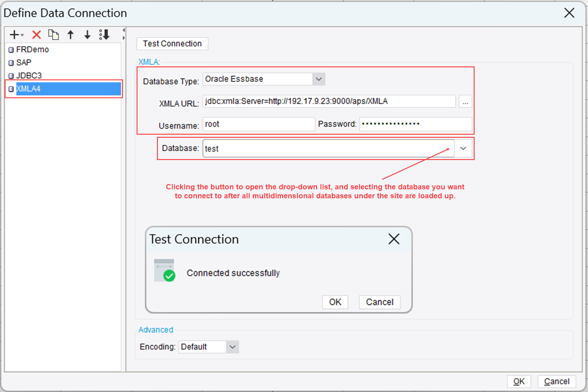Image resolution: width=588 pixels, height=392 pixels.
Task: Sort the connection list
Action: pyautogui.click(x=104, y=35)
